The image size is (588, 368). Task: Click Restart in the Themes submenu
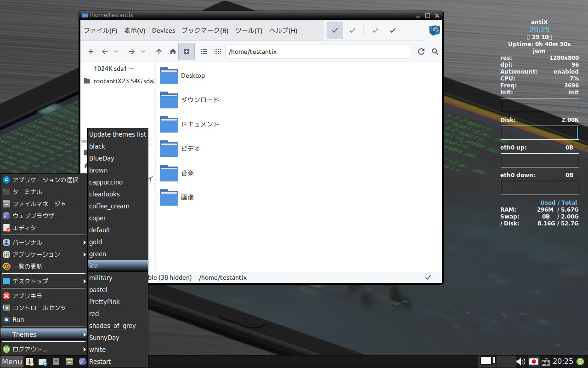pyautogui.click(x=100, y=361)
